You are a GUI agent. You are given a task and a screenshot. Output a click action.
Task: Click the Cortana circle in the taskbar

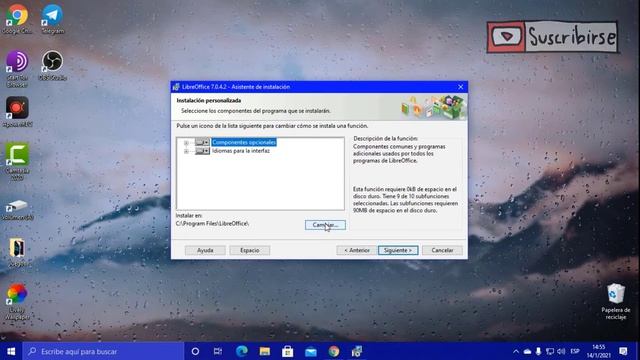195,351
